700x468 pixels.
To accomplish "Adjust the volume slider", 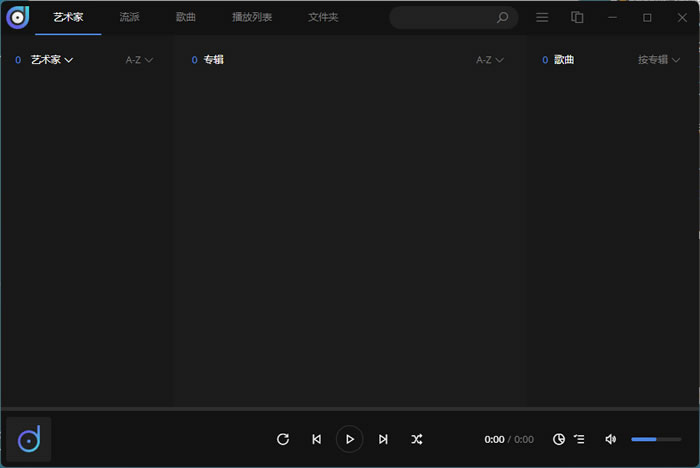I will pyautogui.click(x=656, y=439).
